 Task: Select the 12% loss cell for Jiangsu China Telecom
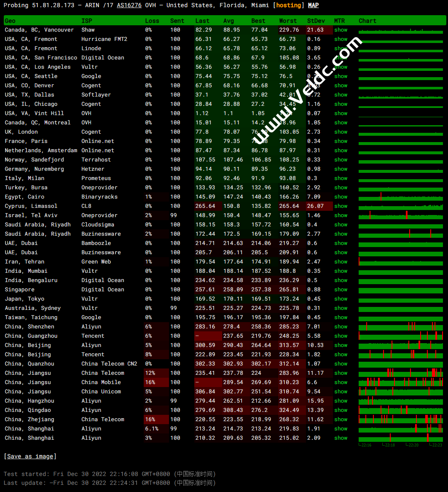(x=156, y=373)
